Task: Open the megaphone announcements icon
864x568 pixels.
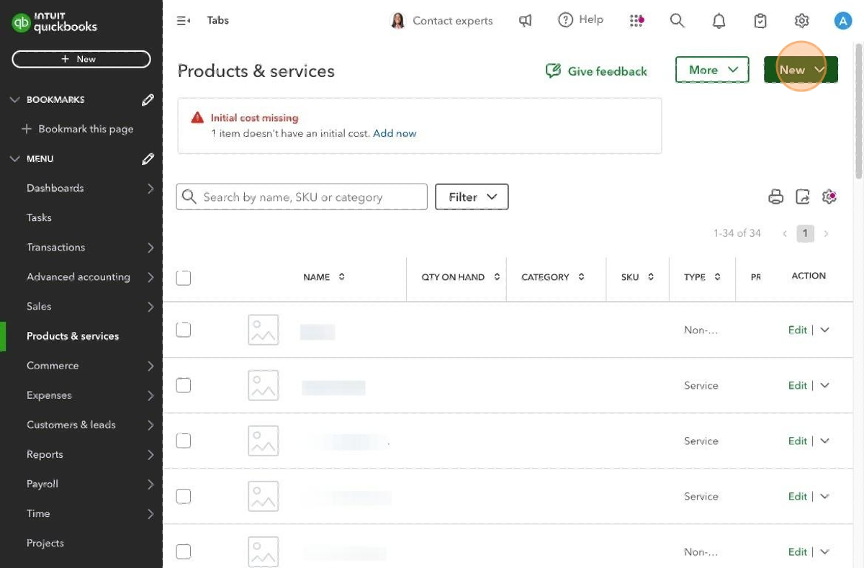Action: (525, 20)
